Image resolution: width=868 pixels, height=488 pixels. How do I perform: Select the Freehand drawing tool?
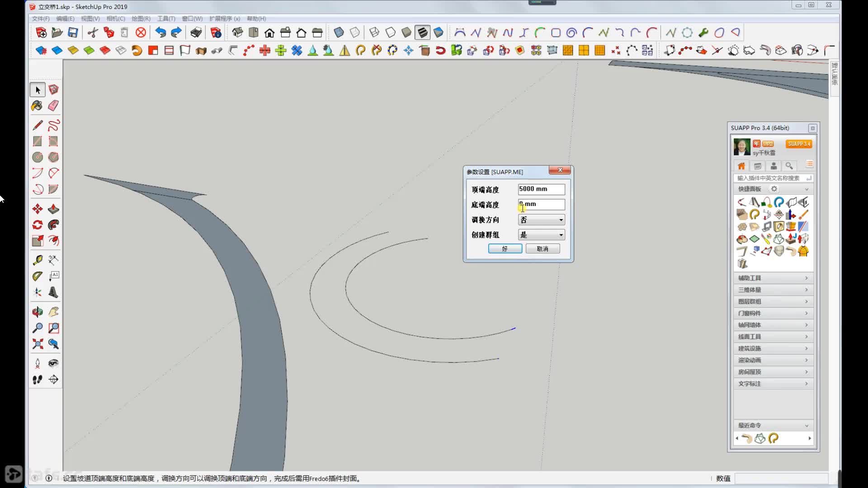(x=53, y=125)
